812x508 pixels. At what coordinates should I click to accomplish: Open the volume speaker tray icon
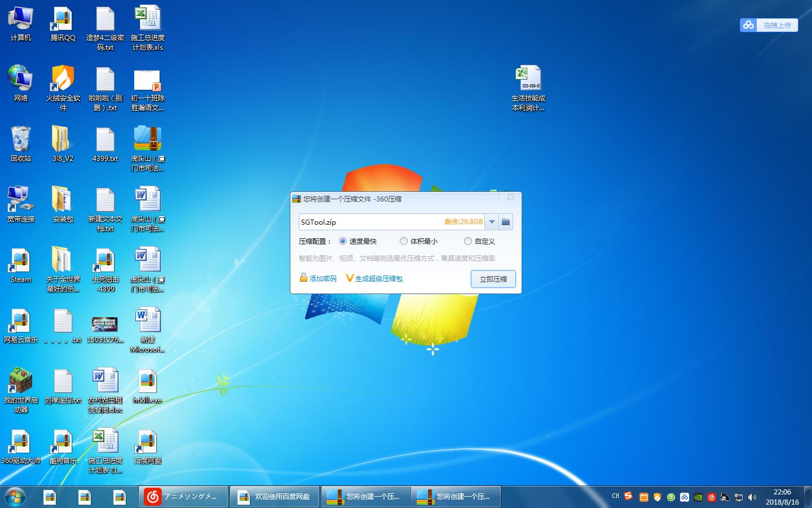pos(752,497)
